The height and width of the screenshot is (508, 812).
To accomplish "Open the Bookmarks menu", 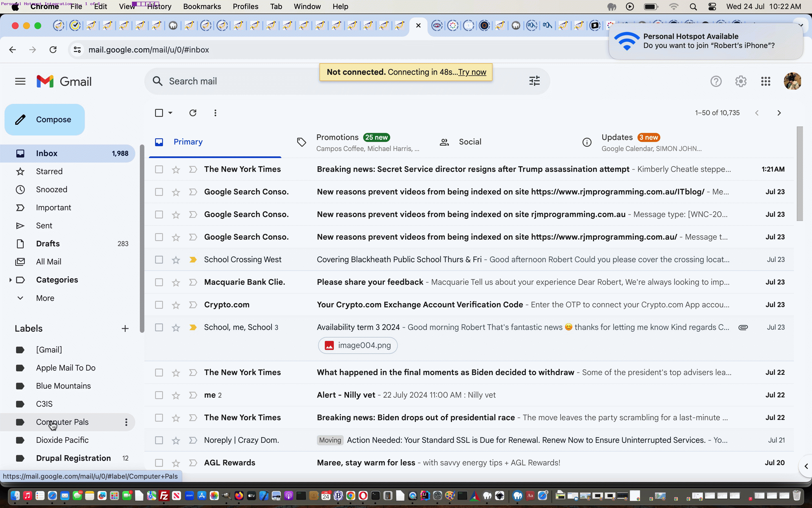I will 202,7.
